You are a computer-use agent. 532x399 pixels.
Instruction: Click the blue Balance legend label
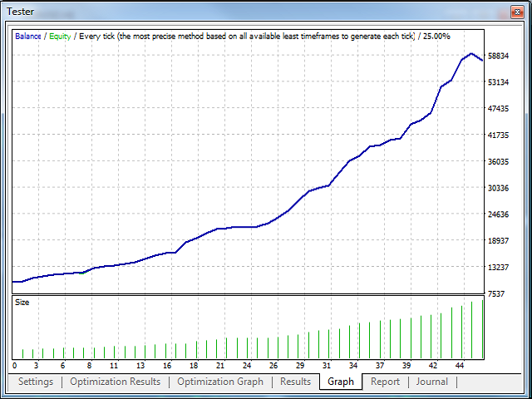27,37
